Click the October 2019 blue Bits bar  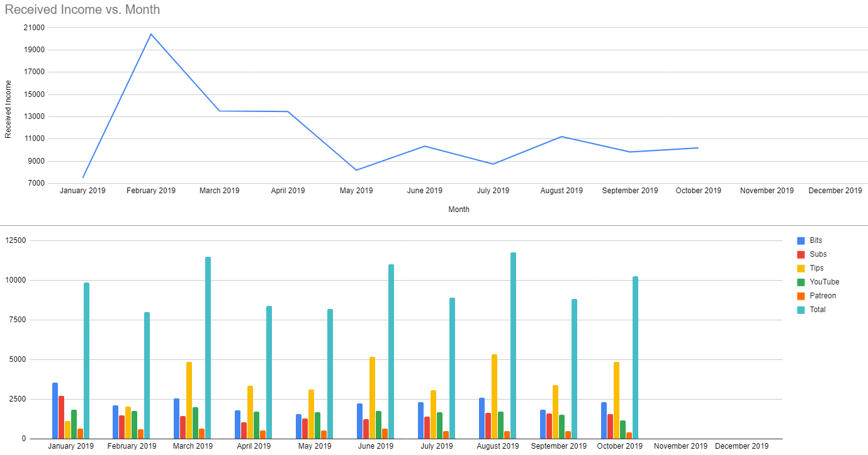[604, 420]
